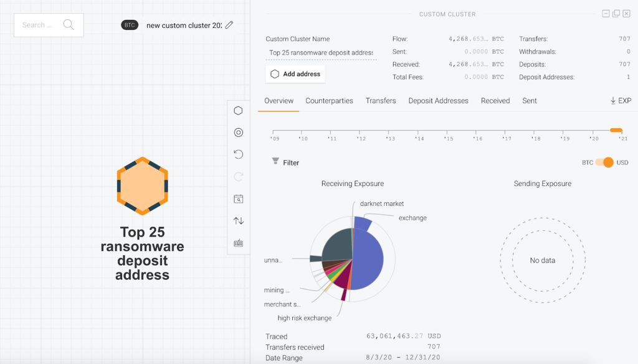Open the Filter options
Viewport: 638px width, 364px height.
(285, 162)
